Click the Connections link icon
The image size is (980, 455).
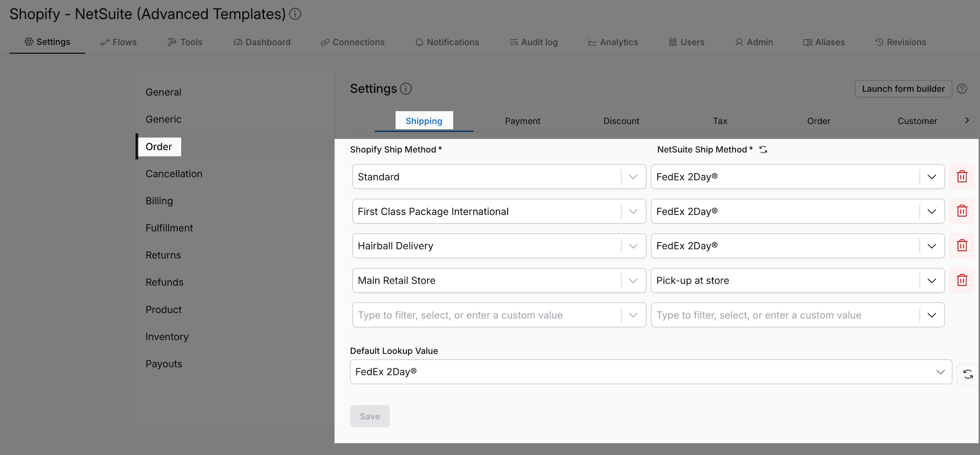324,42
